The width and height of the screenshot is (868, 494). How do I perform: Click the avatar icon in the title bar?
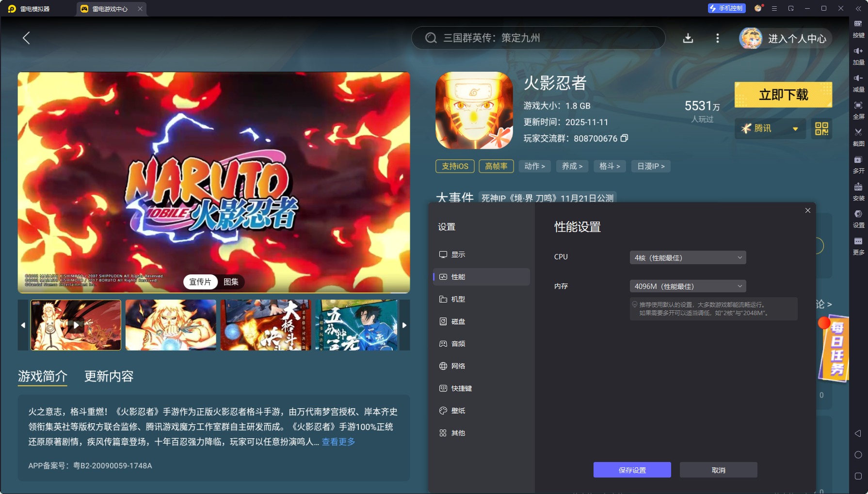758,8
